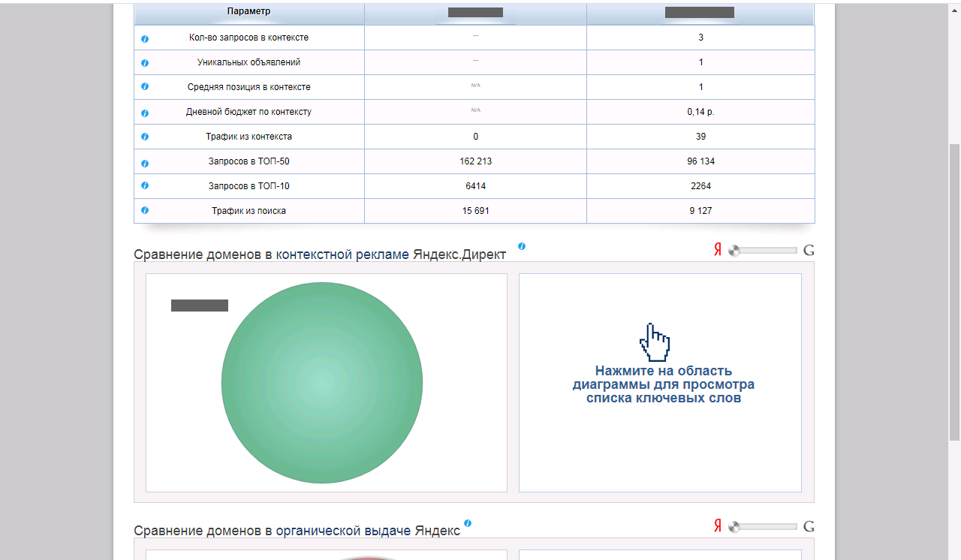Open info icon next to Яндекс.Директ heading

coord(522,246)
